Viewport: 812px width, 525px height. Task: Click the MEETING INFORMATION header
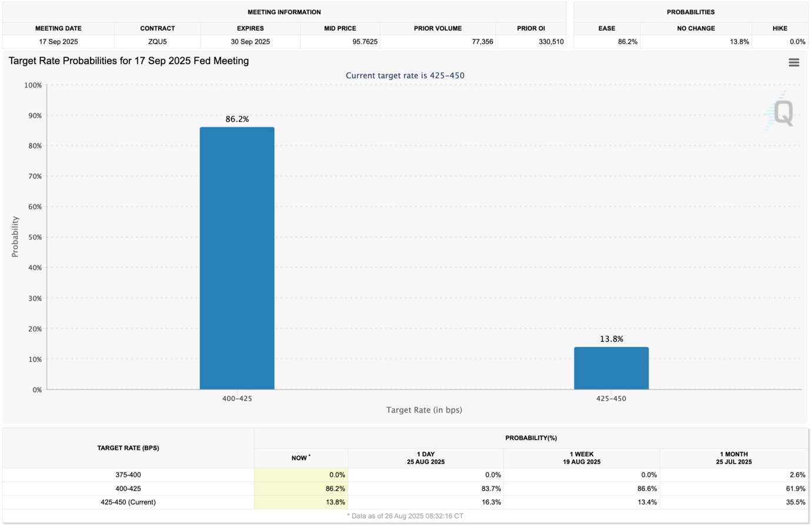tap(284, 12)
